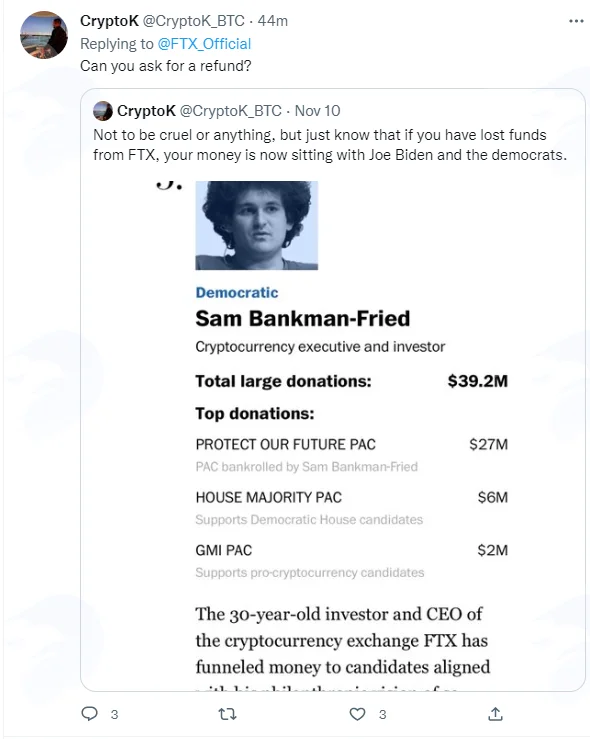Click the quoted CryptoK author name
Image resolution: width=590 pixels, height=739 pixels.
[147, 111]
